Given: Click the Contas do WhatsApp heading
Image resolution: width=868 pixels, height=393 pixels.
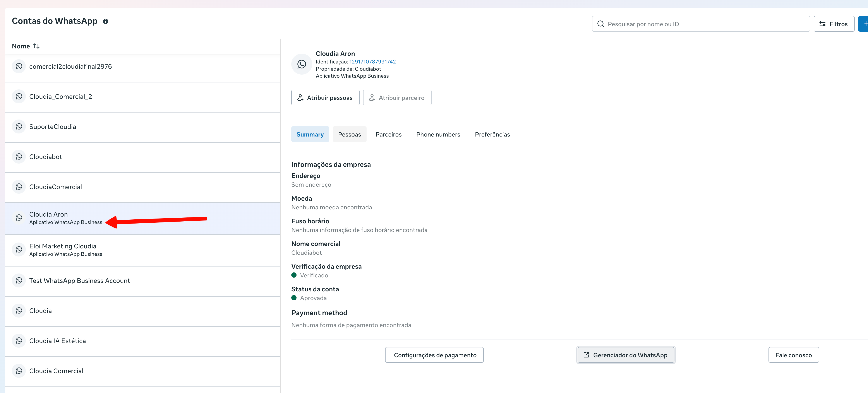Looking at the screenshot, I should 55,21.
